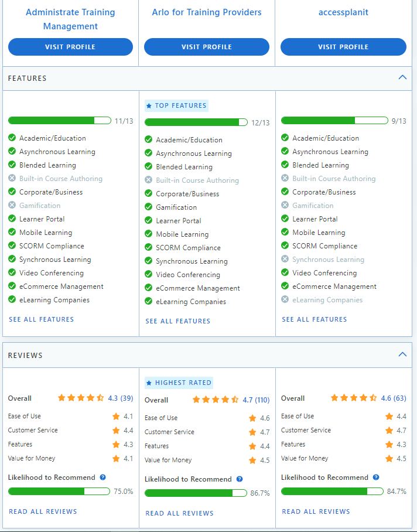The image size is (417, 532).
Task: Click the TOP FEATURES badge
Action: click(177, 105)
